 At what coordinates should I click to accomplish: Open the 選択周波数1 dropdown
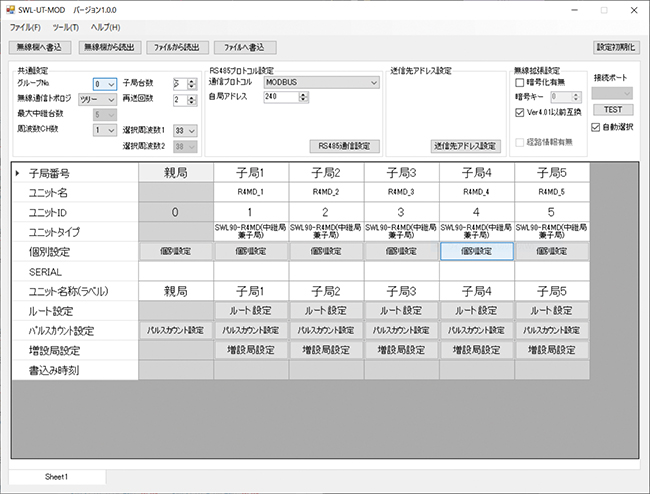click(x=185, y=131)
